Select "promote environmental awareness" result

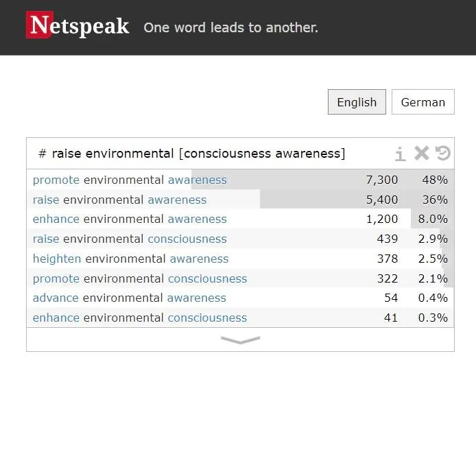(x=130, y=180)
